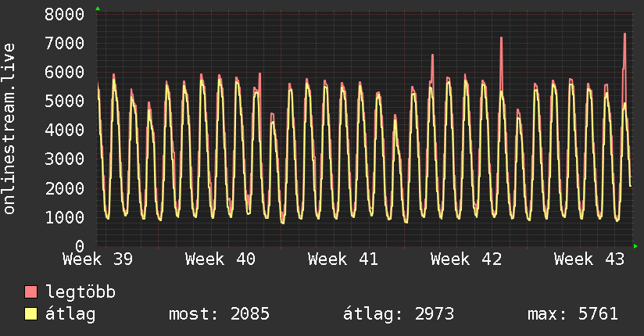The image size is (644, 336).
Task: Click the 7000 y-axis label
Action: [65, 43]
